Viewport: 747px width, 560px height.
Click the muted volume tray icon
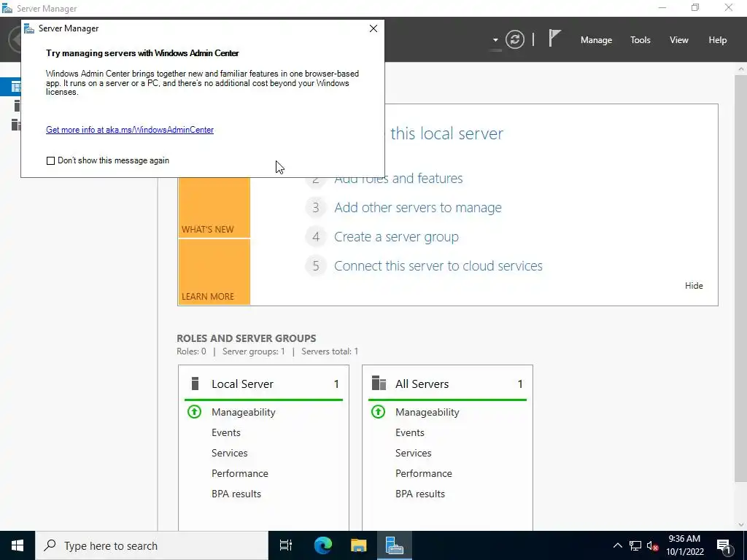[652, 545]
